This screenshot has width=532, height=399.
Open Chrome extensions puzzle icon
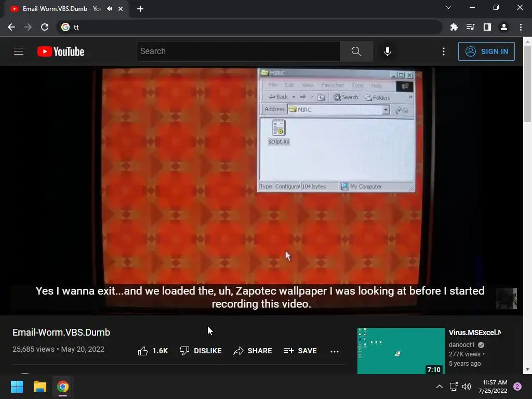point(454,27)
